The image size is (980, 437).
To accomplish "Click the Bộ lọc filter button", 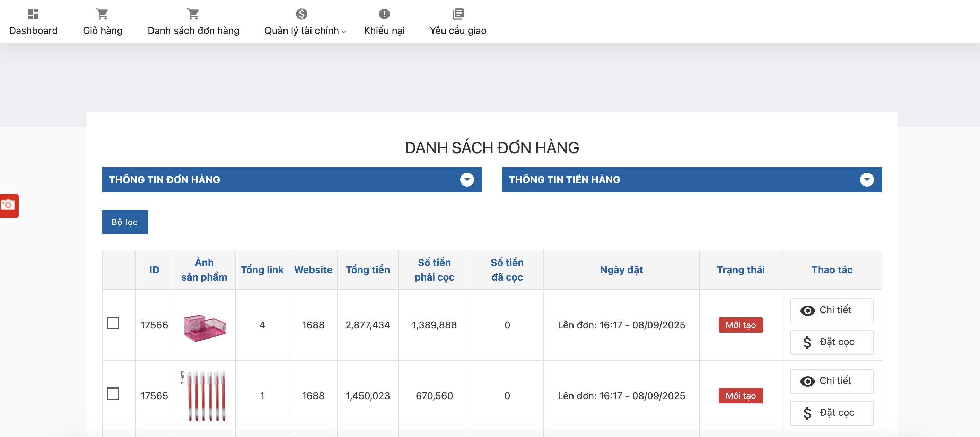I will pos(124,222).
